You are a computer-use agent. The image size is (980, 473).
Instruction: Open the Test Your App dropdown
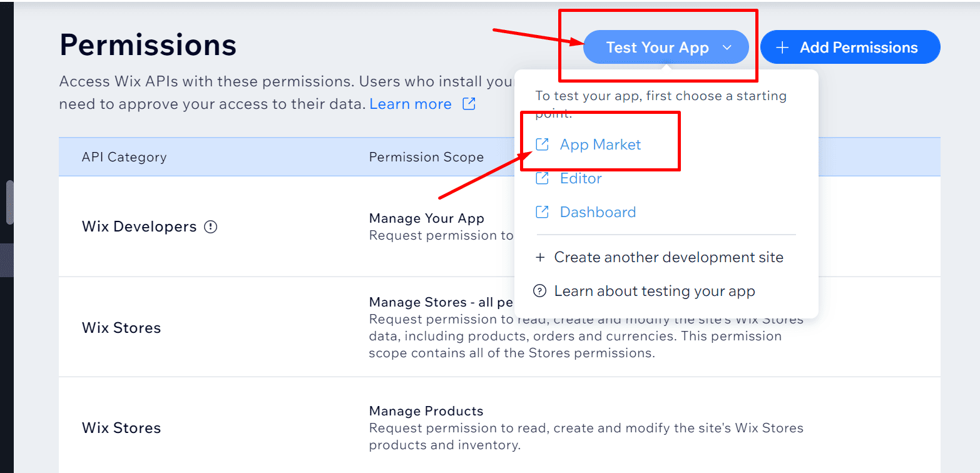click(x=666, y=48)
